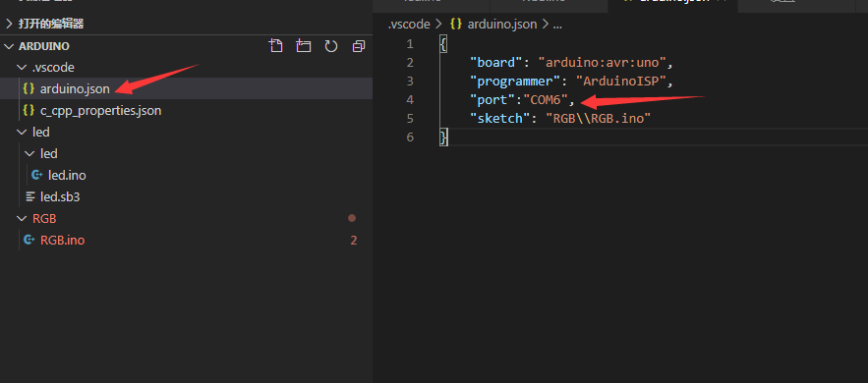Place cursor on the "sketch" key
This screenshot has height=383, width=868.
pos(500,118)
